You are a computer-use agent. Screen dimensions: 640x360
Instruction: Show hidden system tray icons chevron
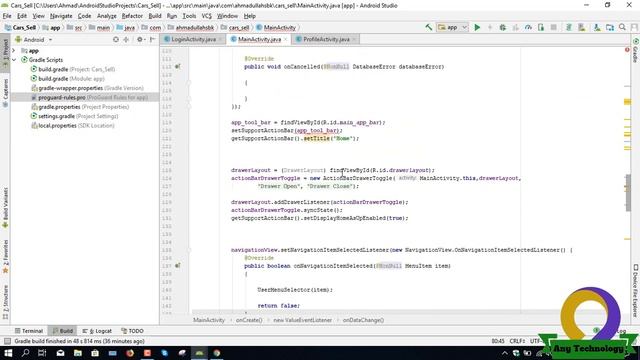point(504,353)
